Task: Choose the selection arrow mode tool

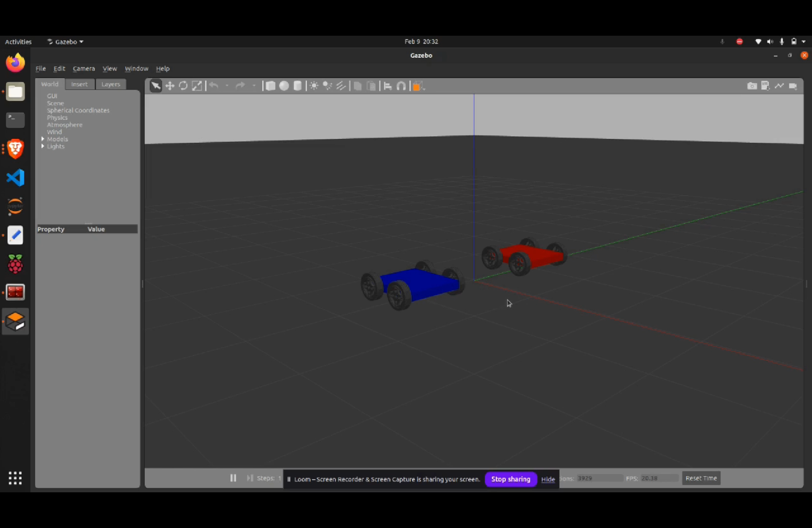Action: [156, 86]
